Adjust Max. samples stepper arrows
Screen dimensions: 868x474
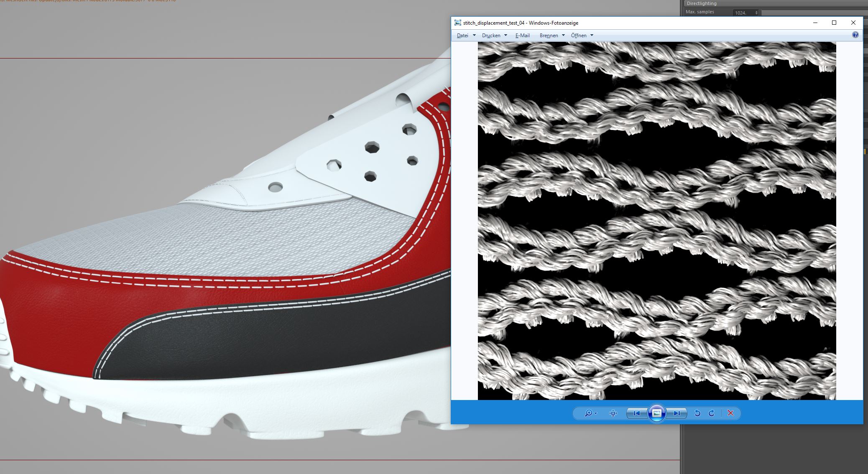pyautogui.click(x=756, y=13)
